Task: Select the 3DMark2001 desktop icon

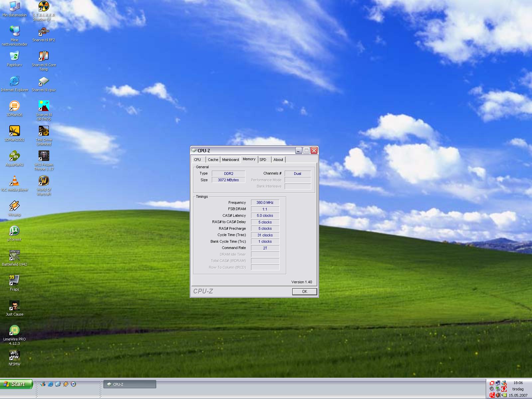Action: click(x=14, y=134)
